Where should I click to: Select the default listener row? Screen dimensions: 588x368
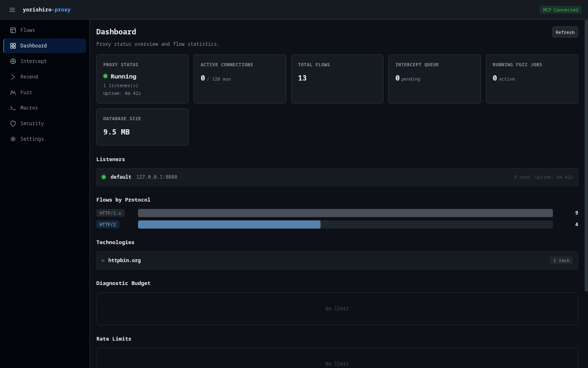[337, 177]
